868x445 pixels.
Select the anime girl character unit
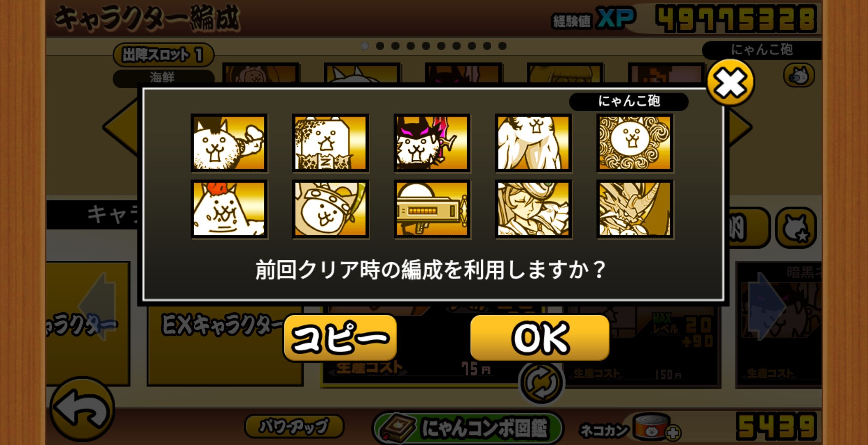point(533,209)
